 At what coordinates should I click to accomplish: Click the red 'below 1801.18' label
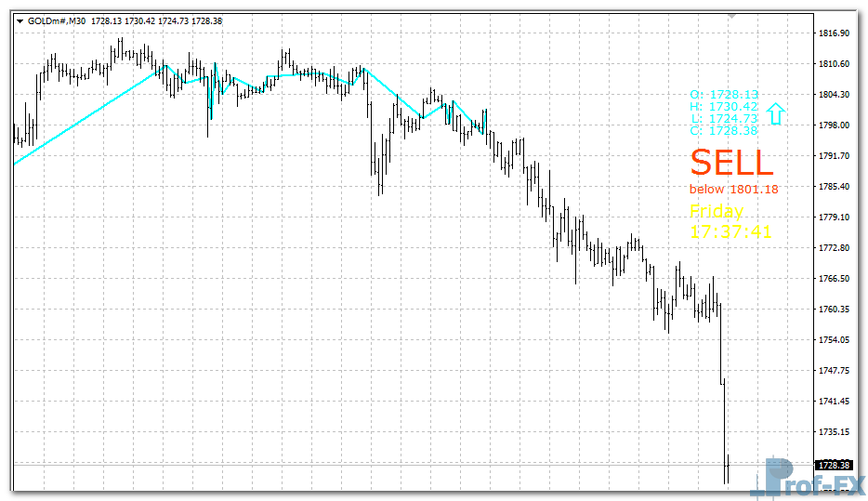(733, 190)
